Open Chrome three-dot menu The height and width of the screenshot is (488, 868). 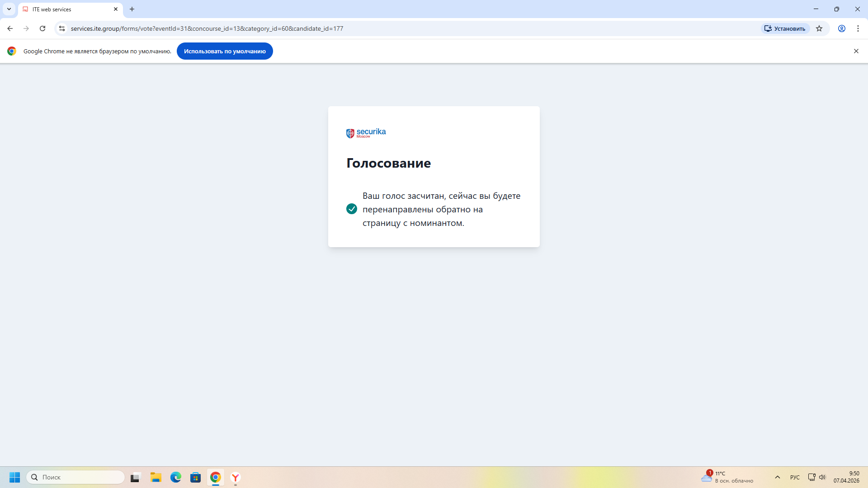pos(858,28)
